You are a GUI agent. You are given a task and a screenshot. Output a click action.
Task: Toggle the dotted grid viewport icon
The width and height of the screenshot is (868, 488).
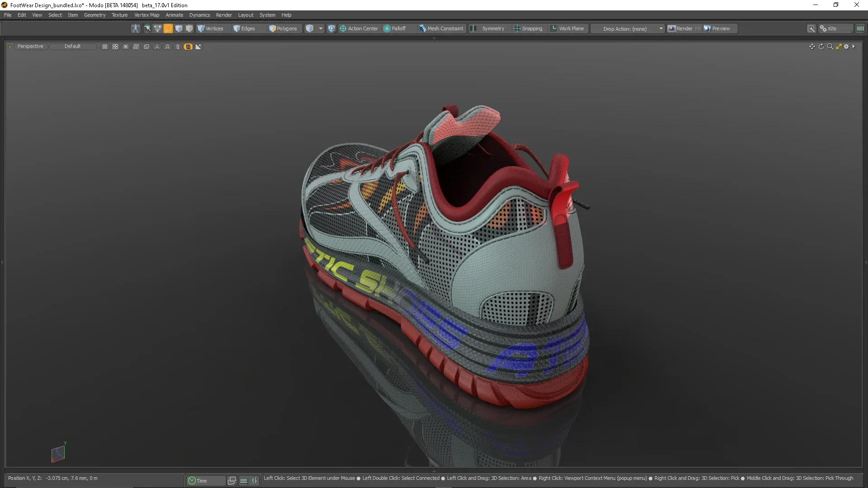tap(105, 47)
